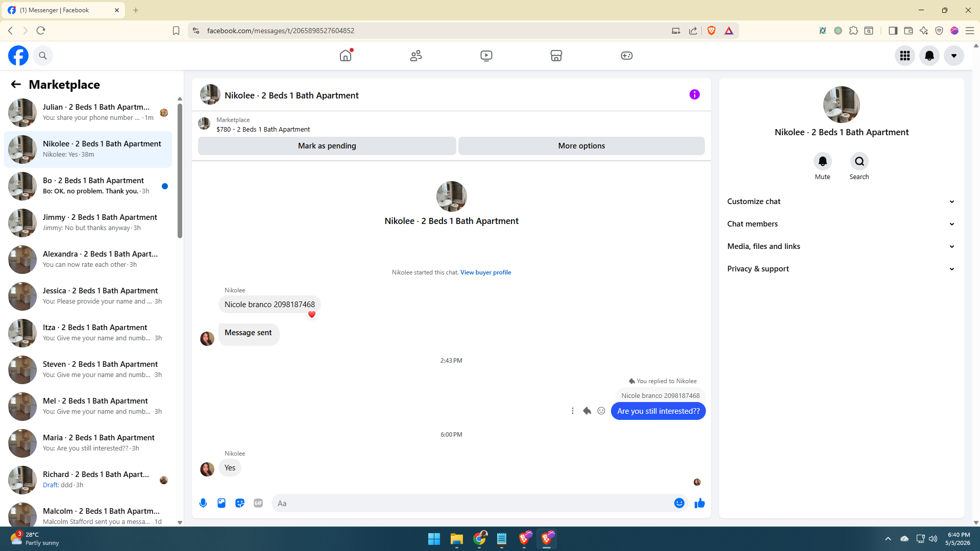Open Chrome from the taskbar
This screenshot has height=551, width=980.
[x=480, y=539]
